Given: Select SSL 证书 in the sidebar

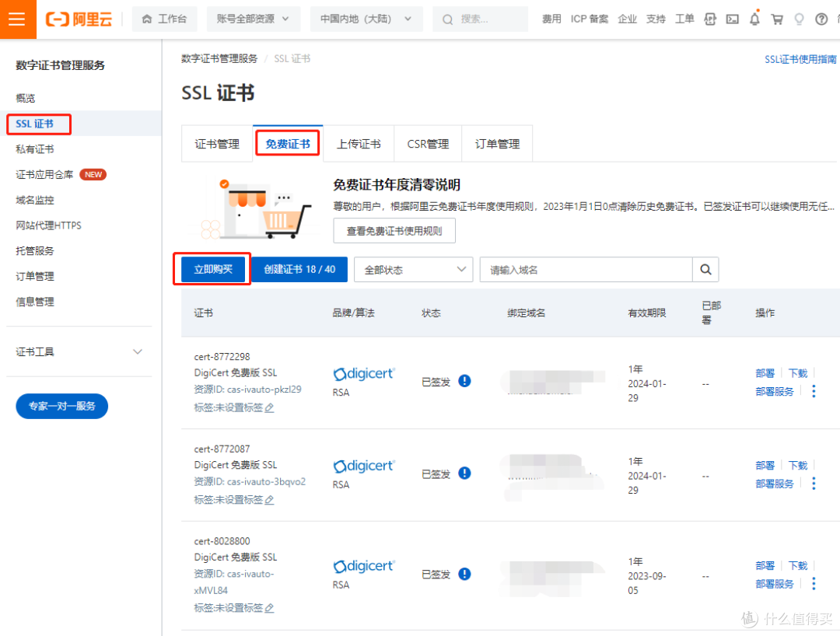Looking at the screenshot, I should tap(35, 124).
